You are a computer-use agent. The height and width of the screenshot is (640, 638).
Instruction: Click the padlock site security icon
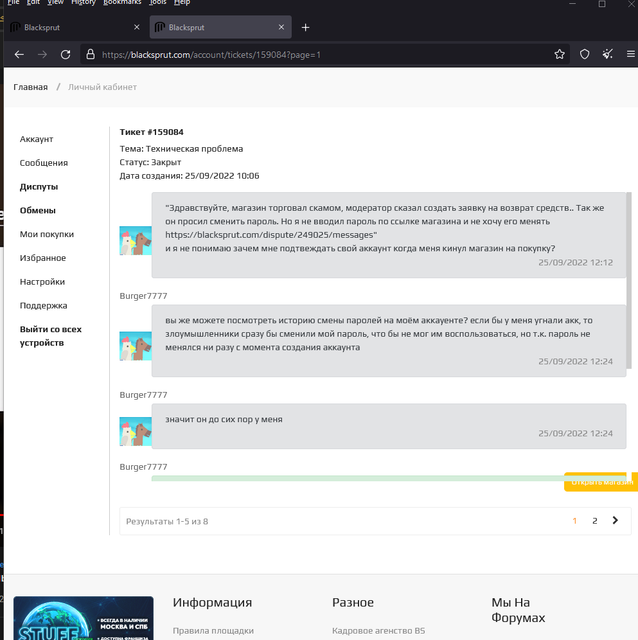coord(91,54)
